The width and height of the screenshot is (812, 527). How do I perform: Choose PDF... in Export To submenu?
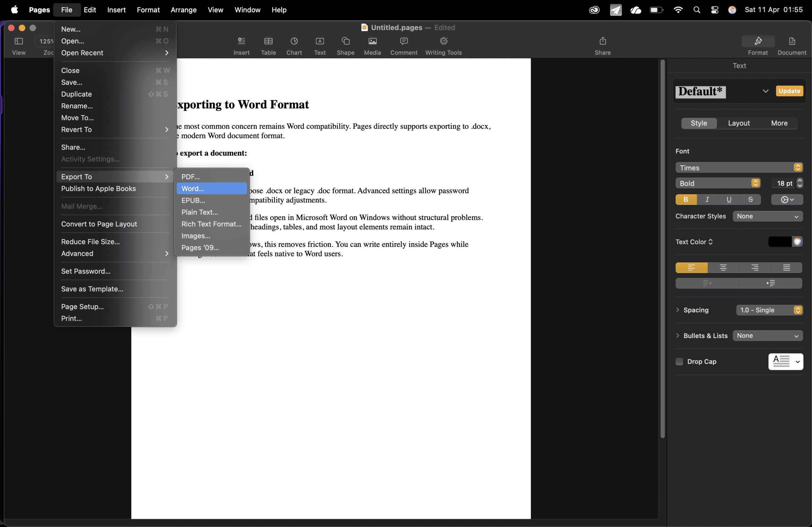tap(212, 177)
